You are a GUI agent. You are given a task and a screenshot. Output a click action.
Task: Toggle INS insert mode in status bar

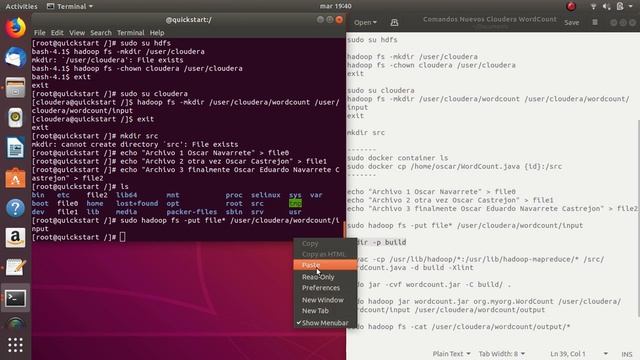click(x=627, y=354)
